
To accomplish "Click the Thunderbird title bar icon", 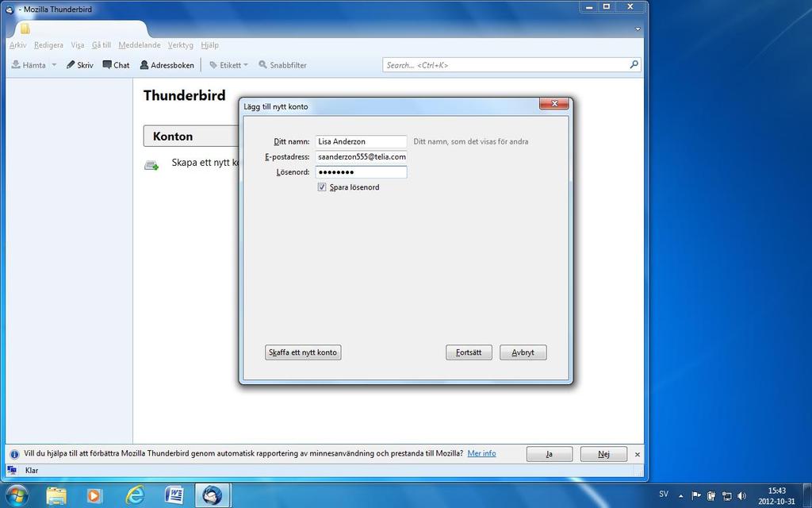I will (x=10, y=10).
